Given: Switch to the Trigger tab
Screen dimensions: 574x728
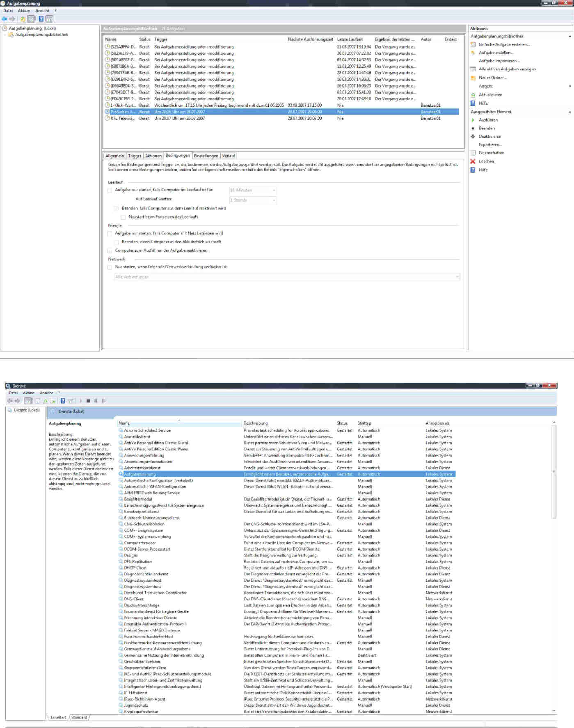Looking at the screenshot, I should [135, 156].
